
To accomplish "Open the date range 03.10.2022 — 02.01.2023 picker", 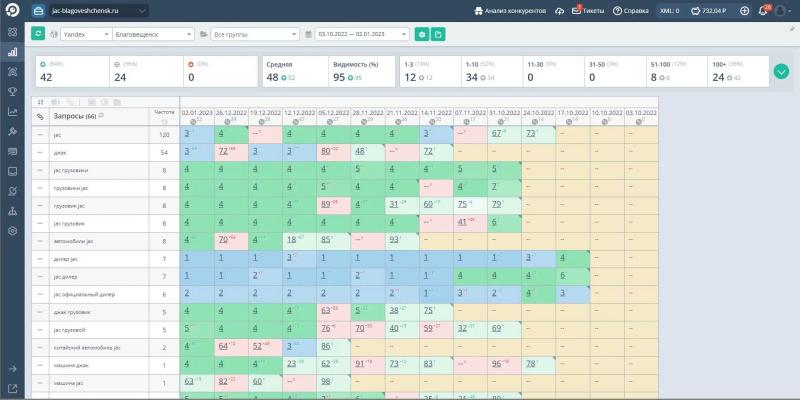I will pos(362,34).
